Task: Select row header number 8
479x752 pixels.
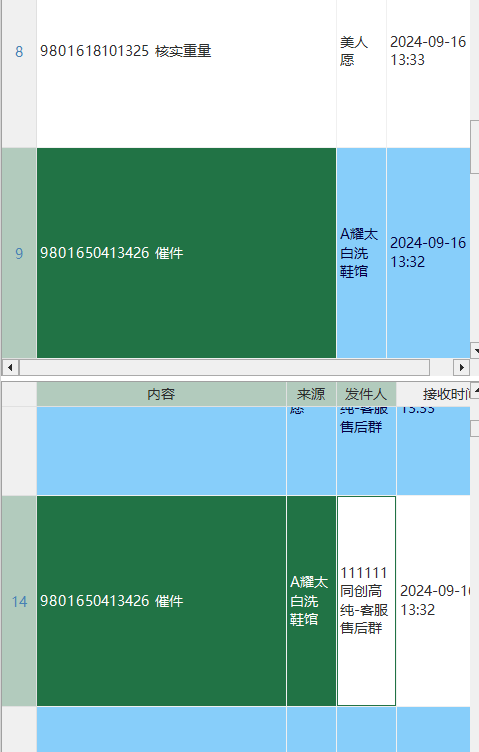Action: [x=19, y=51]
